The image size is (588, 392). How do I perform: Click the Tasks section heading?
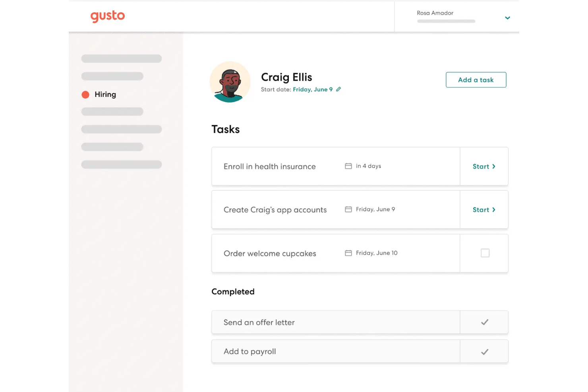click(225, 129)
